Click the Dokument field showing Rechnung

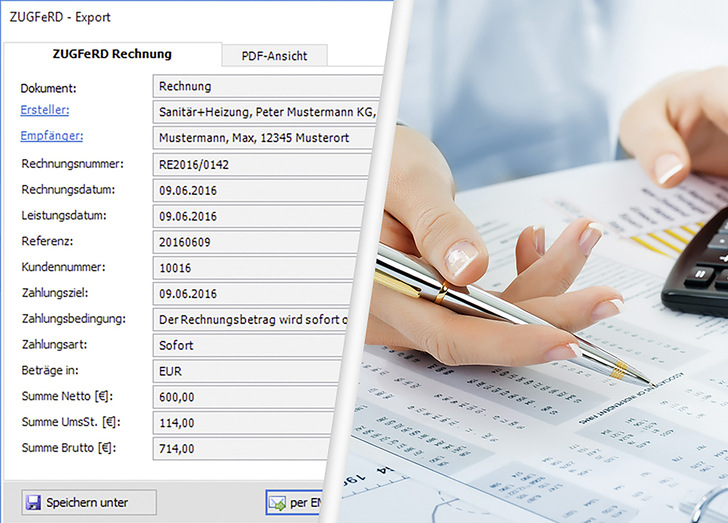coord(265,86)
